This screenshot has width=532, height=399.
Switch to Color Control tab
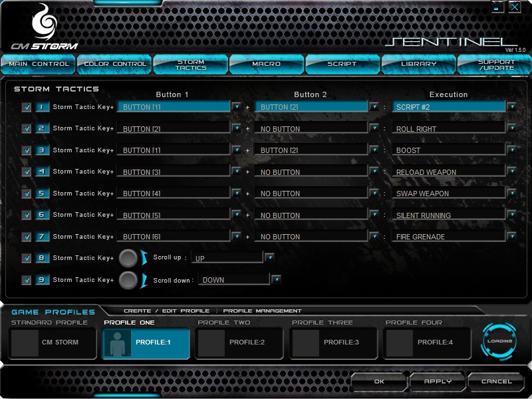(114, 64)
